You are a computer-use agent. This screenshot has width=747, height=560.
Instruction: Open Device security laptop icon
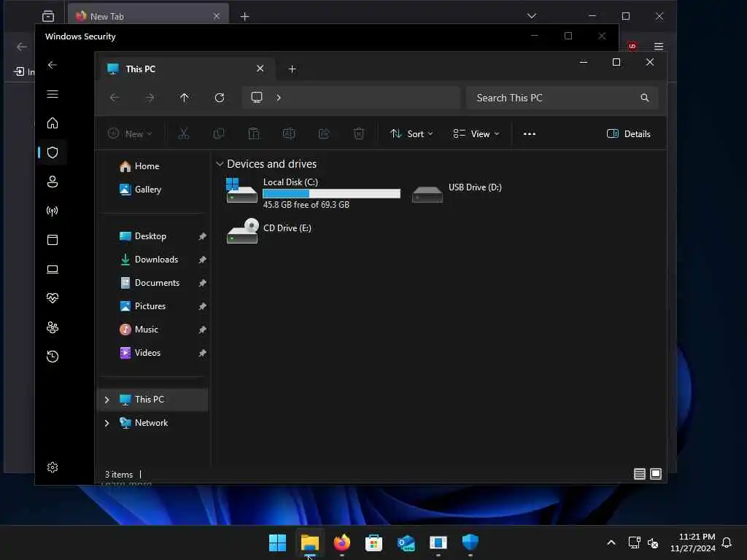53,269
